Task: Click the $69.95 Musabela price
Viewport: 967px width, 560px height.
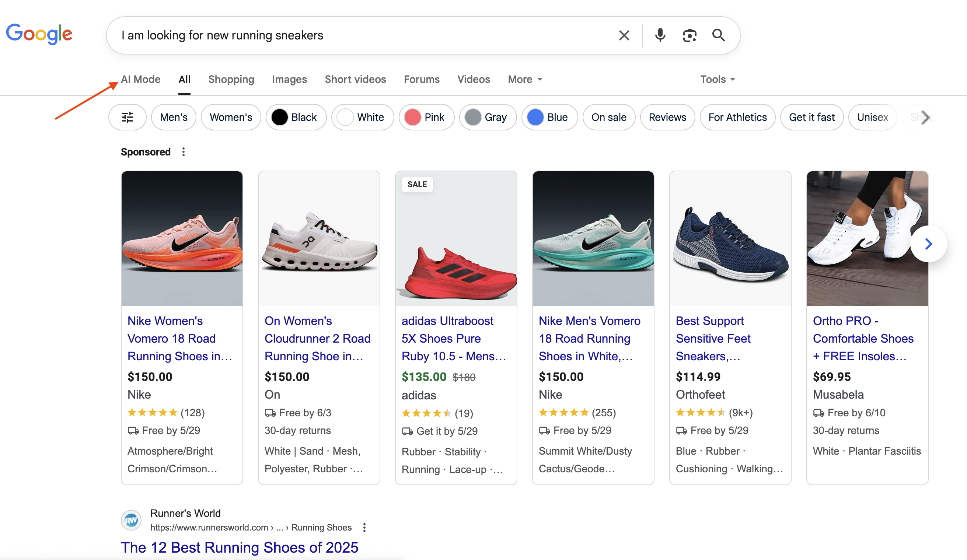Action: pos(831,377)
